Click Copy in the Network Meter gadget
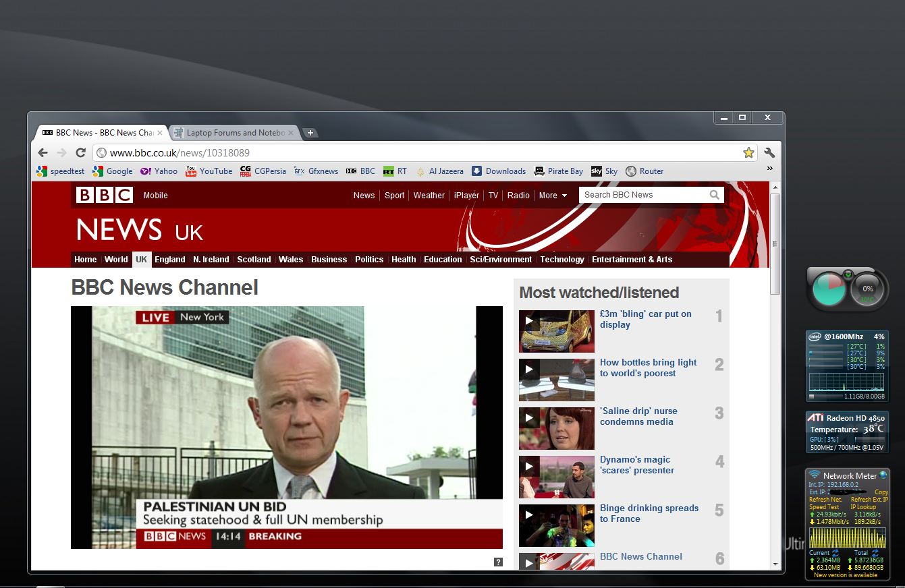The image size is (905, 588). click(881, 492)
